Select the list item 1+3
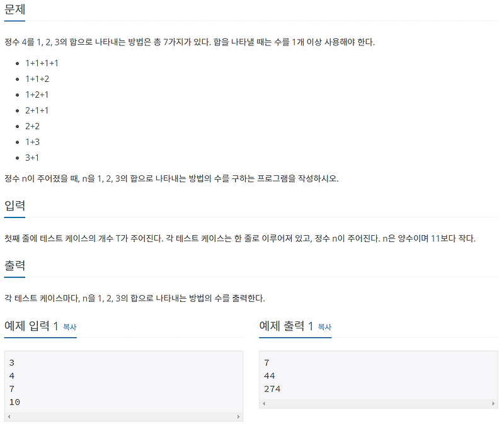The image size is (504, 428). [33, 142]
